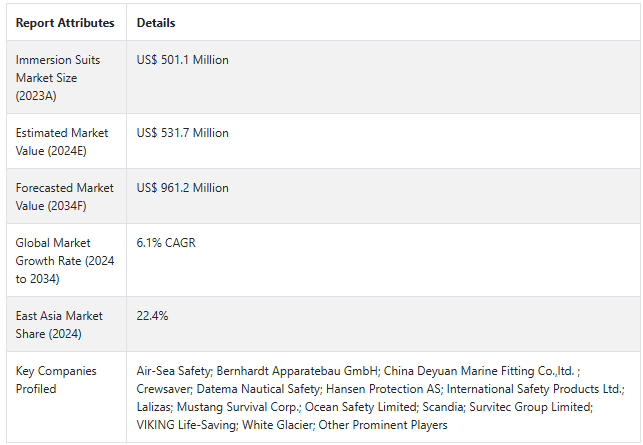The image size is (643, 445).
Task: Click the Mustang Survival Corp. text
Action: point(243,407)
